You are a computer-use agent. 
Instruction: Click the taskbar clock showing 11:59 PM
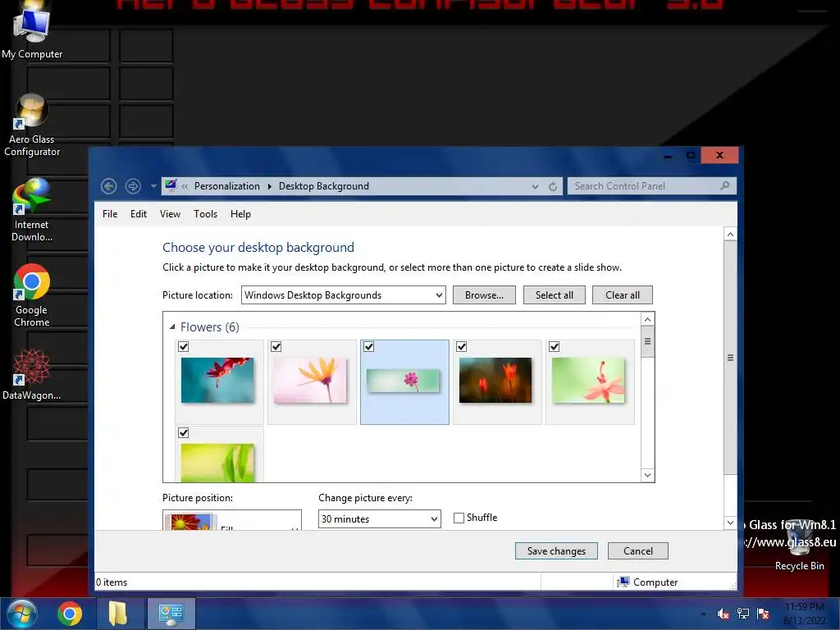pyautogui.click(x=805, y=614)
